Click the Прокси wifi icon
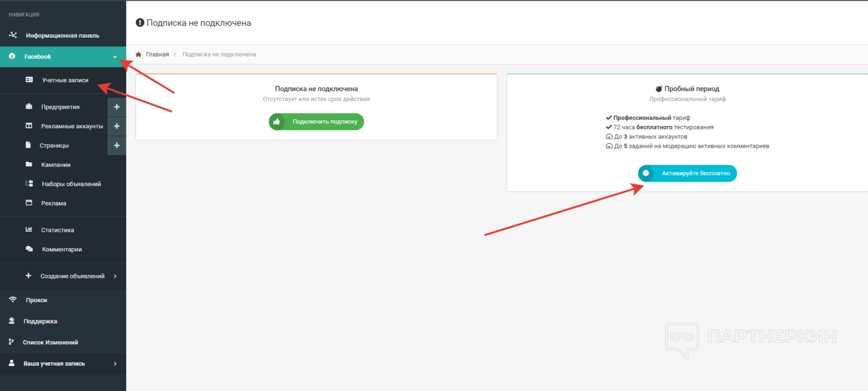This screenshot has width=868, height=391. (12, 300)
